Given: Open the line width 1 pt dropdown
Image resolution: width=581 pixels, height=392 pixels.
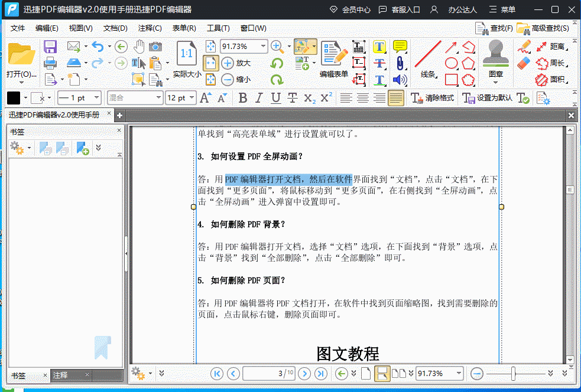Looking at the screenshot, I should [x=97, y=98].
